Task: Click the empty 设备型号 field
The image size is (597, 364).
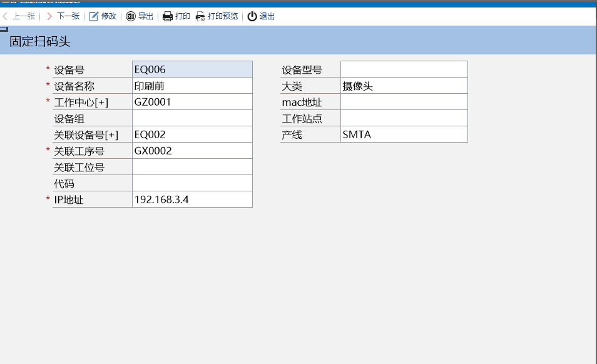Action: pos(404,69)
